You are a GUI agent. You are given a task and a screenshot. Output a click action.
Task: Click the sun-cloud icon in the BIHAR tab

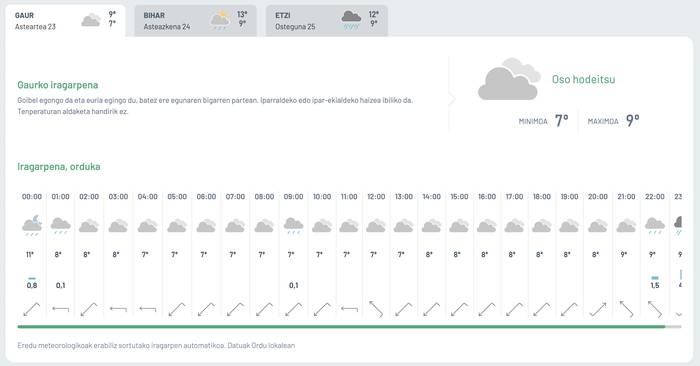(221, 21)
